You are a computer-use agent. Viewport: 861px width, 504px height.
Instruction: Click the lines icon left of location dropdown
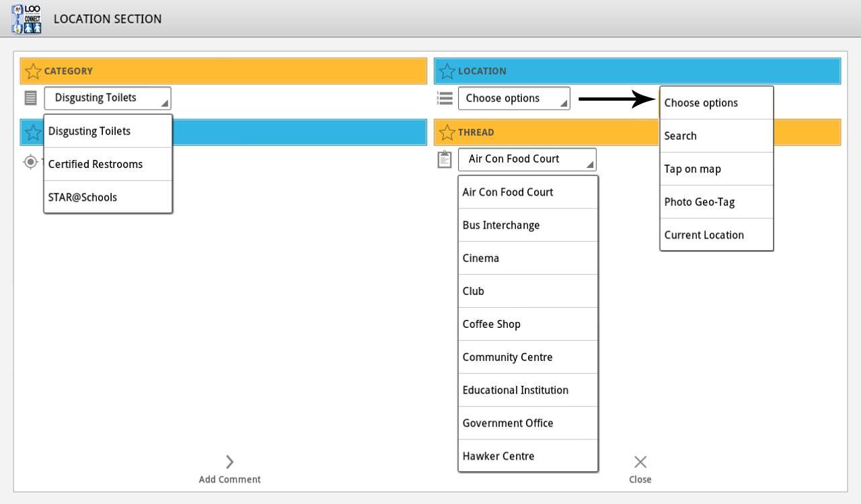point(445,99)
